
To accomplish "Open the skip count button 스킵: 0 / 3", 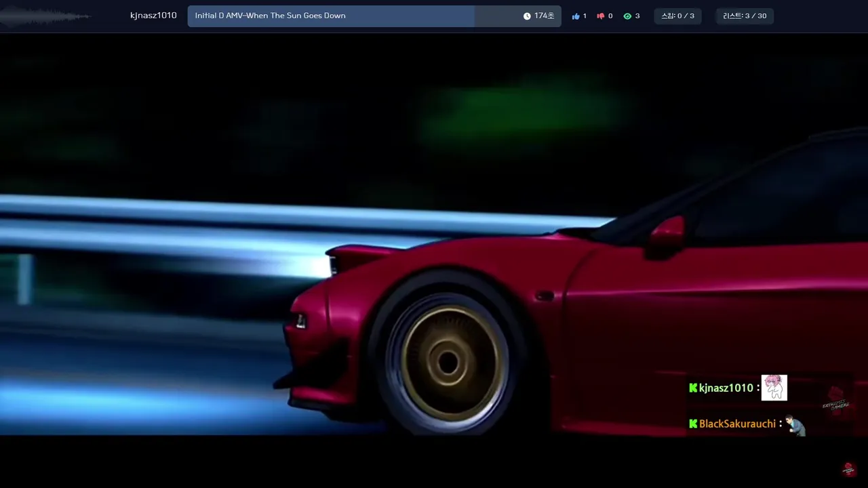I will [677, 16].
